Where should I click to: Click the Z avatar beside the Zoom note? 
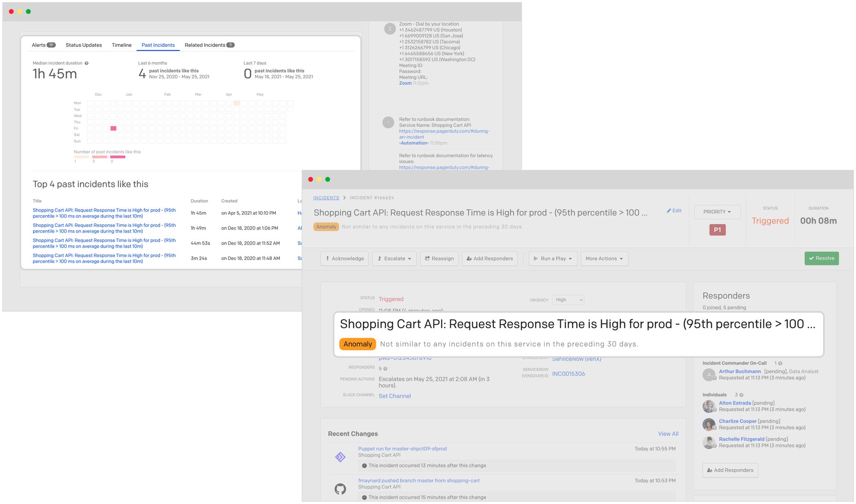coord(390,29)
